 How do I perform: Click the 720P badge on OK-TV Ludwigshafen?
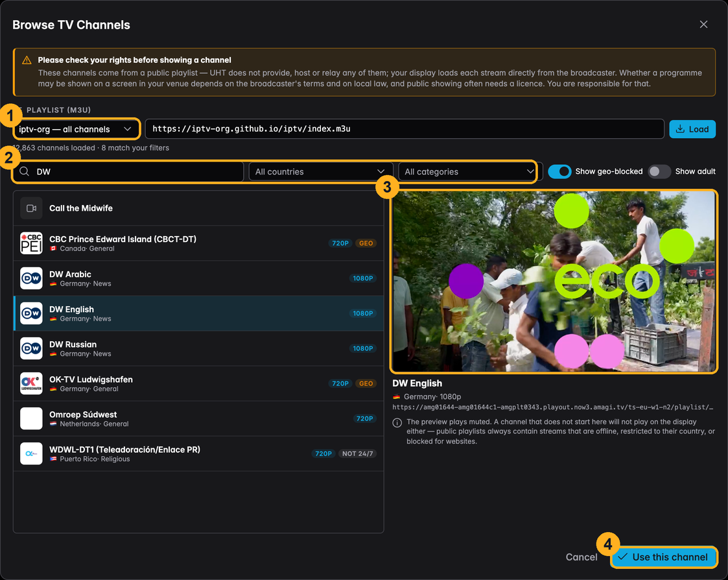[x=340, y=383]
